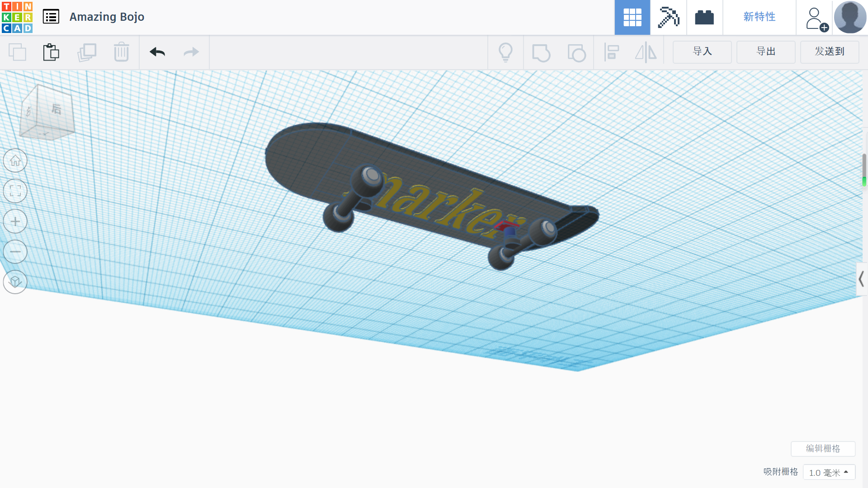This screenshot has width=868, height=488.
Task: Click the Tinkercad logo
Action: coord(17,17)
